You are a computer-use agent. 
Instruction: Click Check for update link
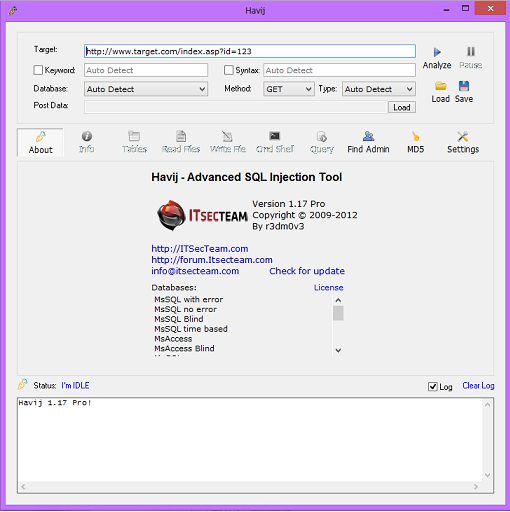[x=307, y=271]
